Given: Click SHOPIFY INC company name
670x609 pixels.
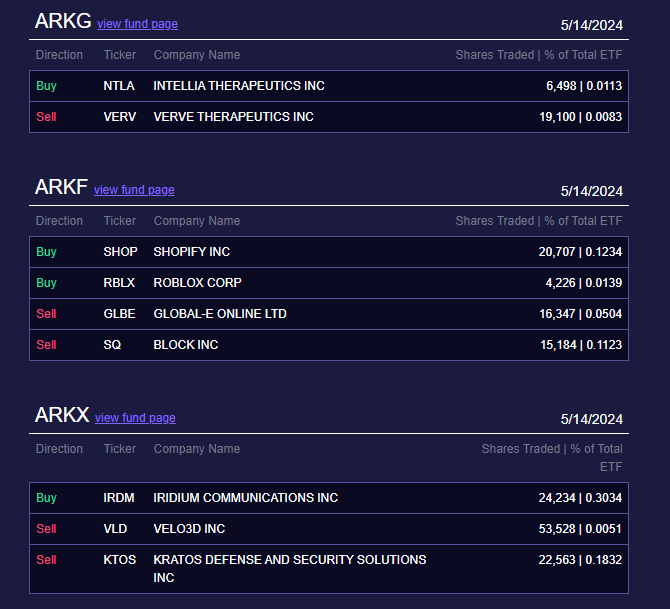Looking at the screenshot, I should click(x=191, y=252).
